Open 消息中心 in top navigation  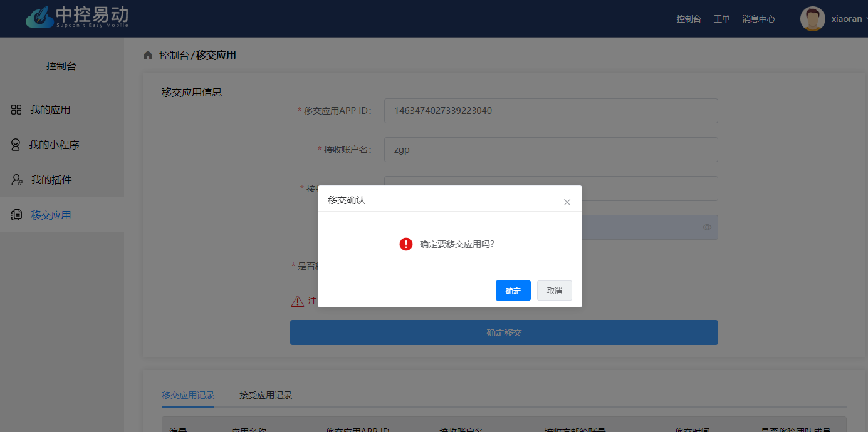pyautogui.click(x=759, y=19)
